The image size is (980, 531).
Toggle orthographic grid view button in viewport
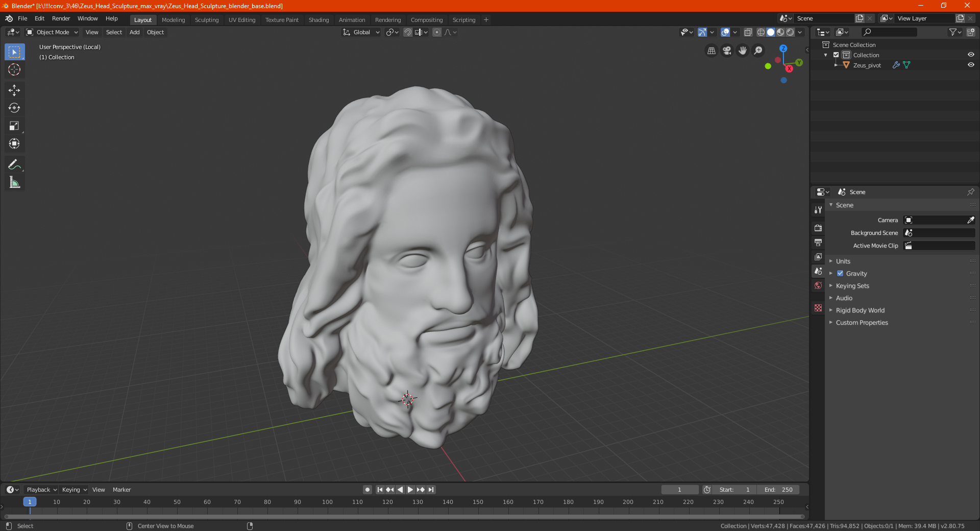coord(712,51)
